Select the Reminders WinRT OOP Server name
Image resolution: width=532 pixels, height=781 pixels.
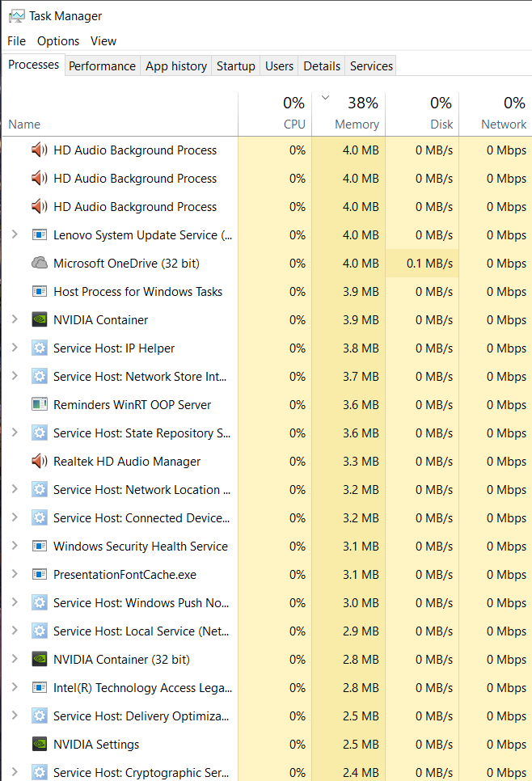[132, 404]
